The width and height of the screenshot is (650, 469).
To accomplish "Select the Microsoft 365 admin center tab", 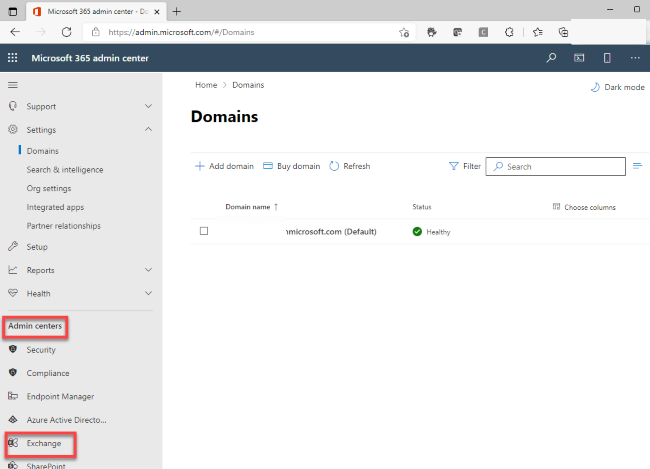I will [96, 12].
